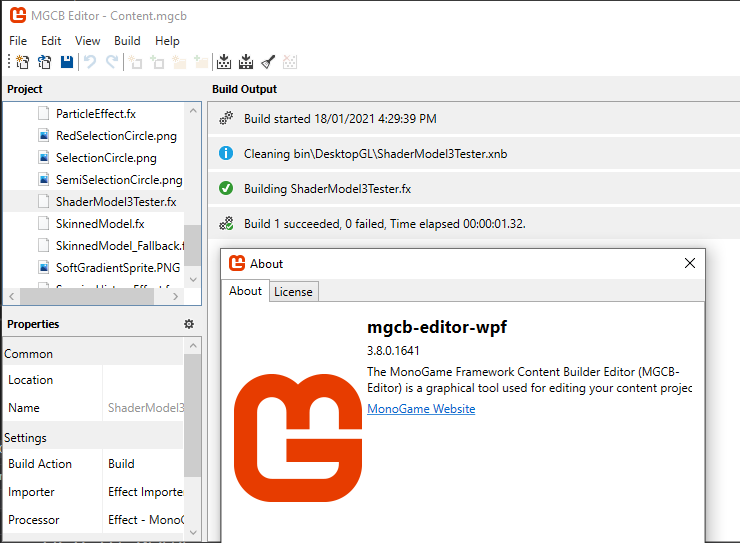Click the Project tree scroll-down arrow
The height and width of the screenshot is (543, 740).
click(x=193, y=279)
